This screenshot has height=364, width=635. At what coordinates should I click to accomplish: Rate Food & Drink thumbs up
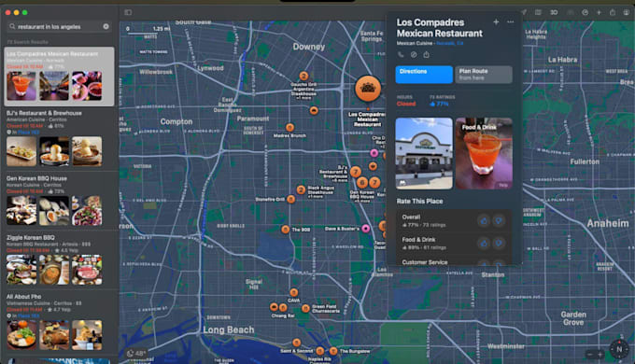(x=484, y=243)
